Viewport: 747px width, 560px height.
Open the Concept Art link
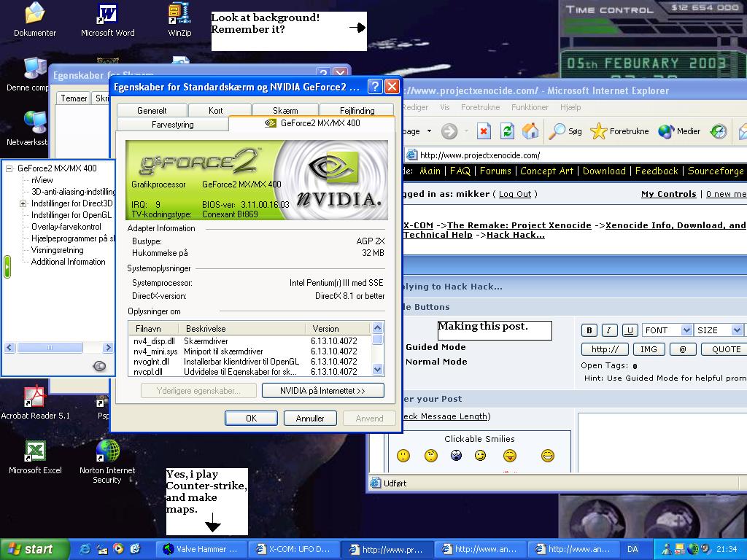point(546,171)
